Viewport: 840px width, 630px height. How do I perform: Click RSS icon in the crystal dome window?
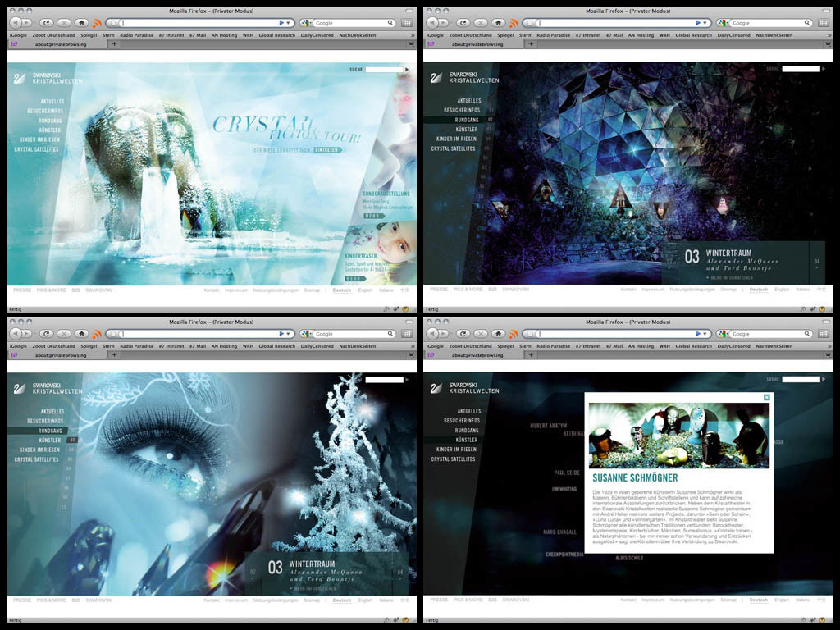point(514,23)
